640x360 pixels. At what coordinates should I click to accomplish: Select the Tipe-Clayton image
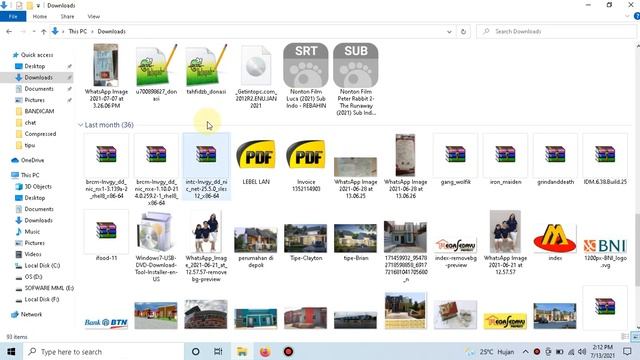pyautogui.click(x=306, y=242)
